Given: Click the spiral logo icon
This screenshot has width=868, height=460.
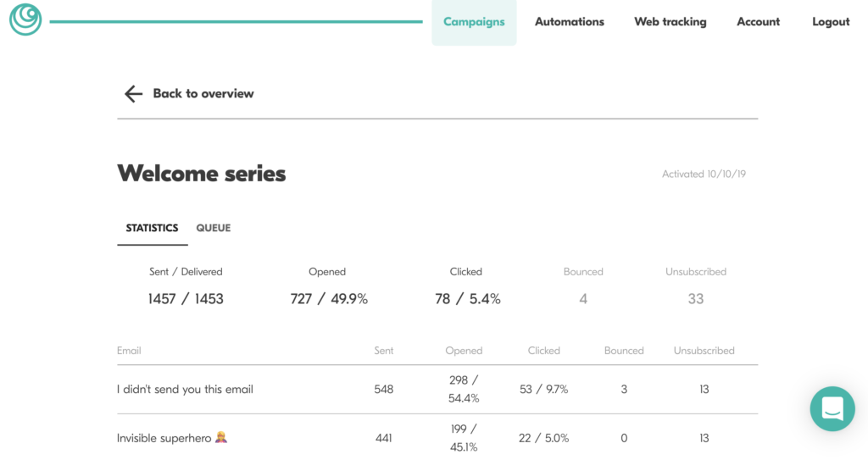Looking at the screenshot, I should point(25,19).
